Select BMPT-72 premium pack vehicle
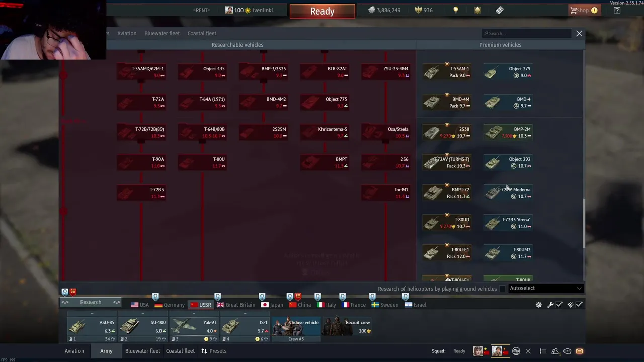Screen dimensions: 644x362 [x=446, y=193]
